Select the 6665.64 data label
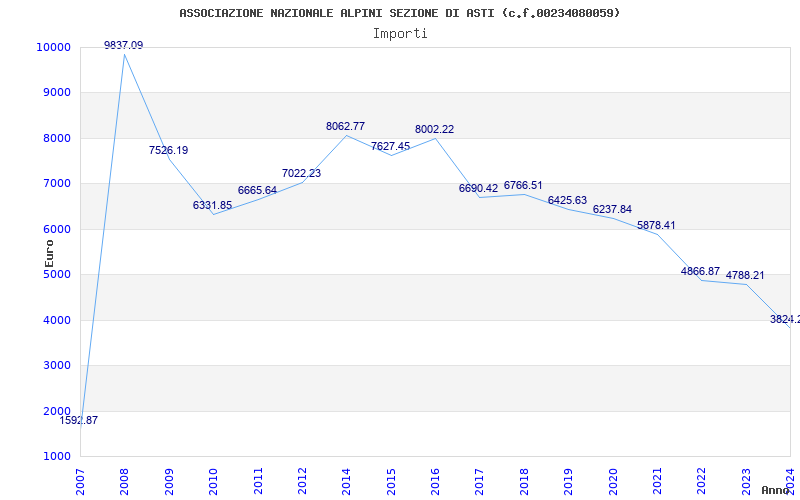 (x=257, y=190)
